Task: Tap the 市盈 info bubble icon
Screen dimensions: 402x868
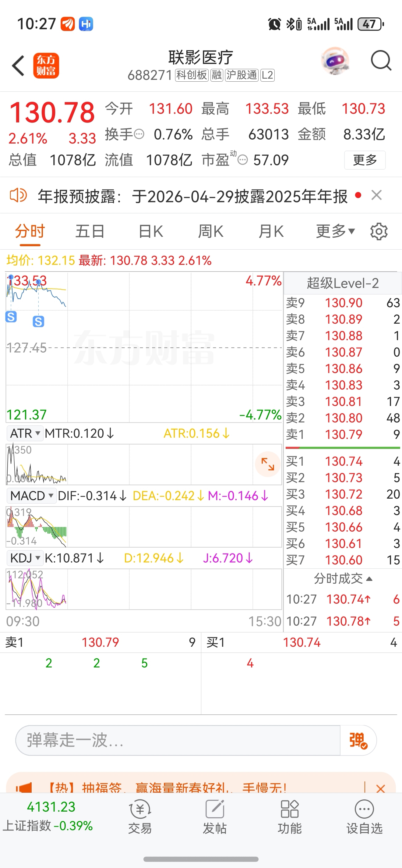Action: click(242, 160)
